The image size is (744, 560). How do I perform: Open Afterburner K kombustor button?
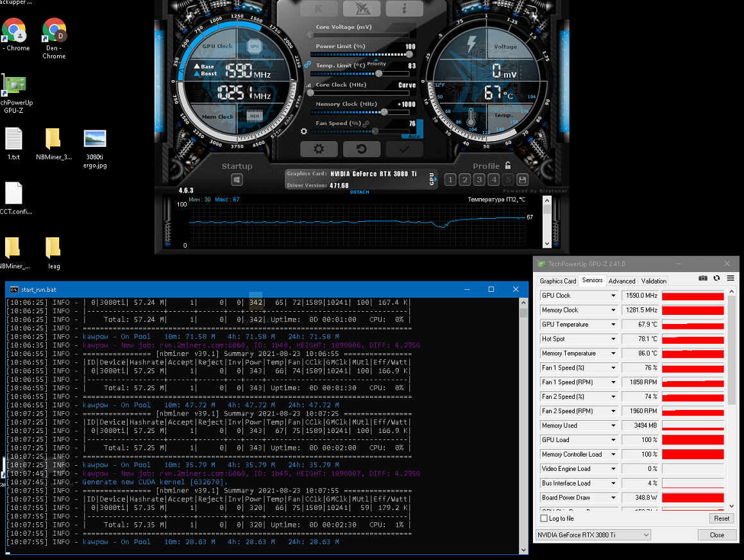point(319,8)
